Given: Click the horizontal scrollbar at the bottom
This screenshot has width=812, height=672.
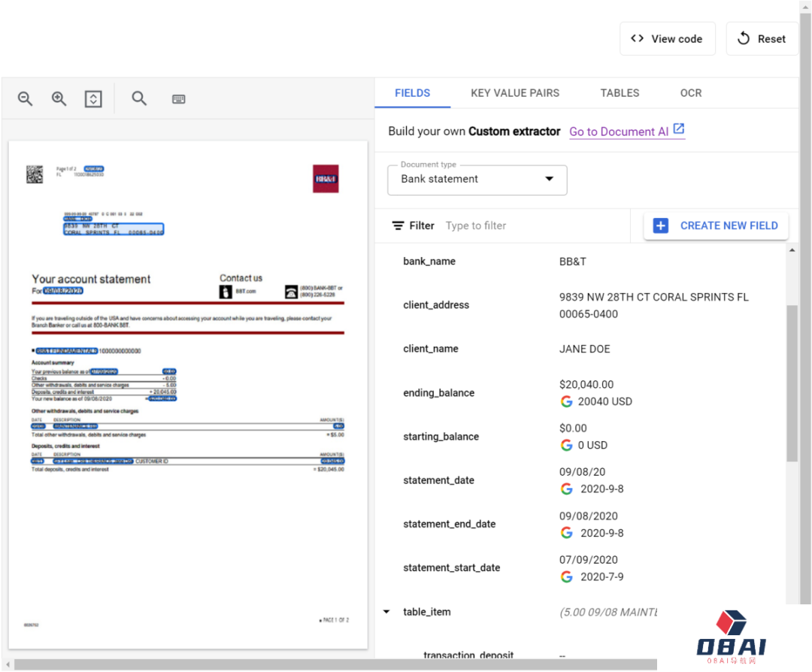Looking at the screenshot, I should (335, 664).
